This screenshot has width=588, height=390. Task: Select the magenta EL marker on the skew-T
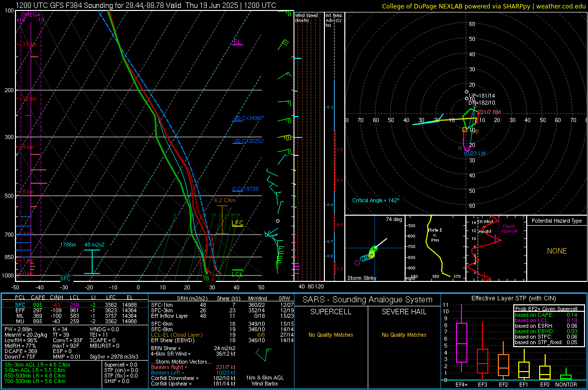pos(237,42)
